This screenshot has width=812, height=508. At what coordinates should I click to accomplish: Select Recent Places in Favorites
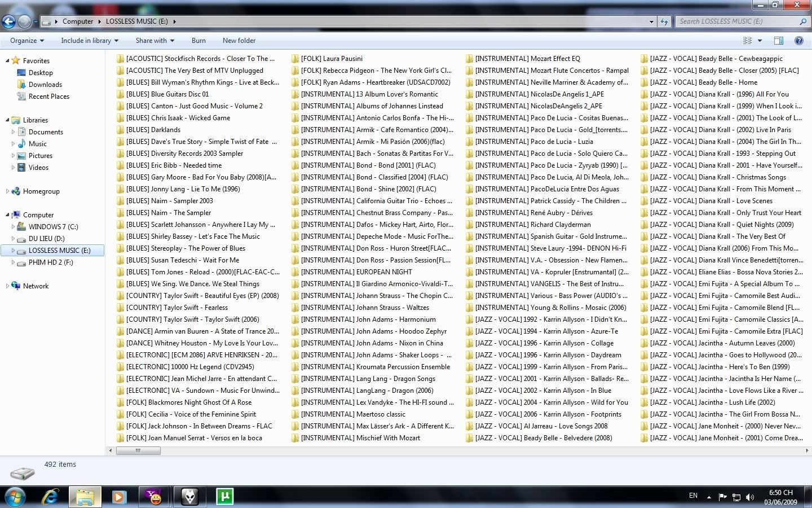click(48, 97)
